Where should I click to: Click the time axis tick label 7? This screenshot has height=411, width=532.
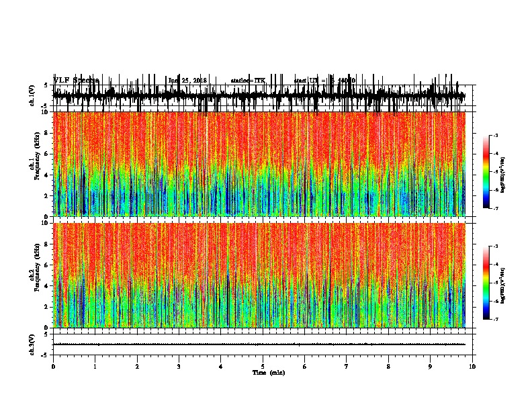(347, 367)
